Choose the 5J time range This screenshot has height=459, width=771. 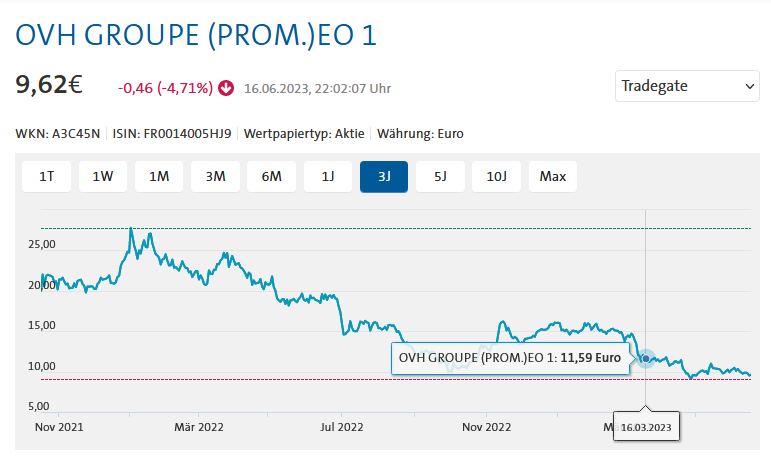pos(440,177)
